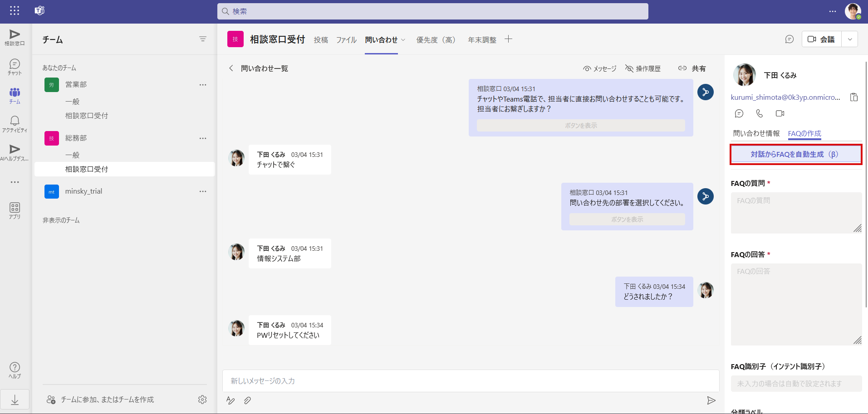The height and width of the screenshot is (414, 868).
Task: Open kurumi_shimota email address link
Action: (785, 97)
